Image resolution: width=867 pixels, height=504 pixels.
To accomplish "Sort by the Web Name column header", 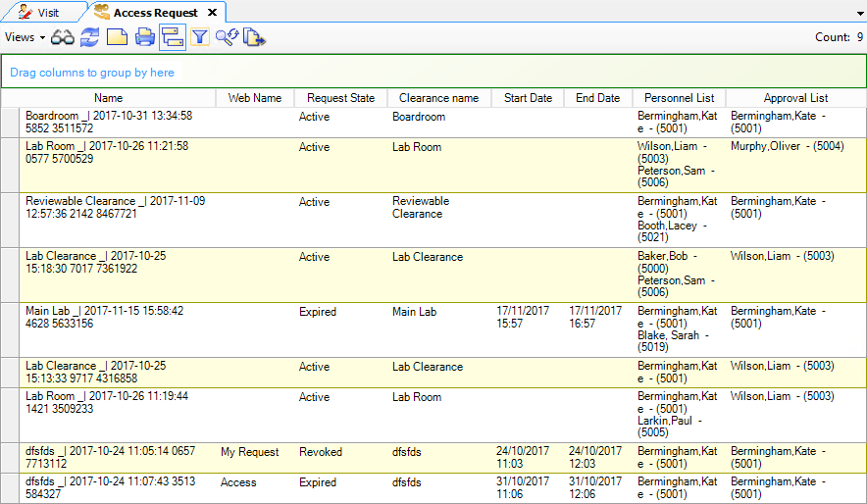I will pos(255,98).
